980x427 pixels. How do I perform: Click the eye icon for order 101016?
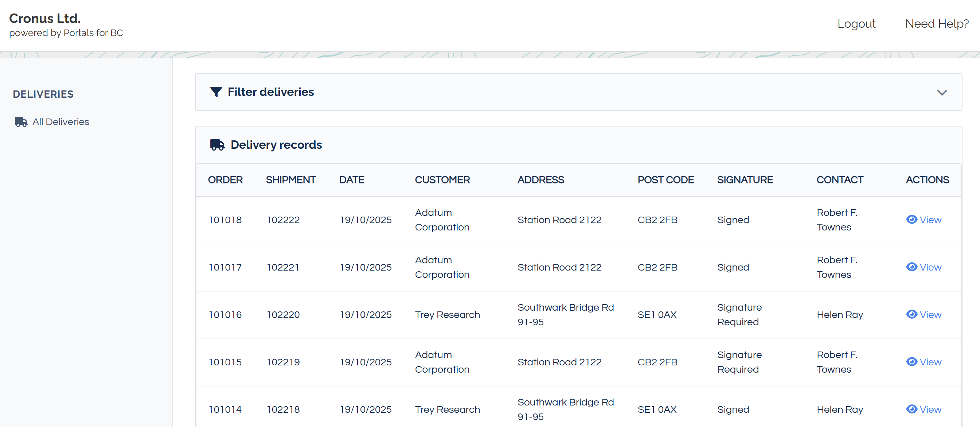pos(912,314)
